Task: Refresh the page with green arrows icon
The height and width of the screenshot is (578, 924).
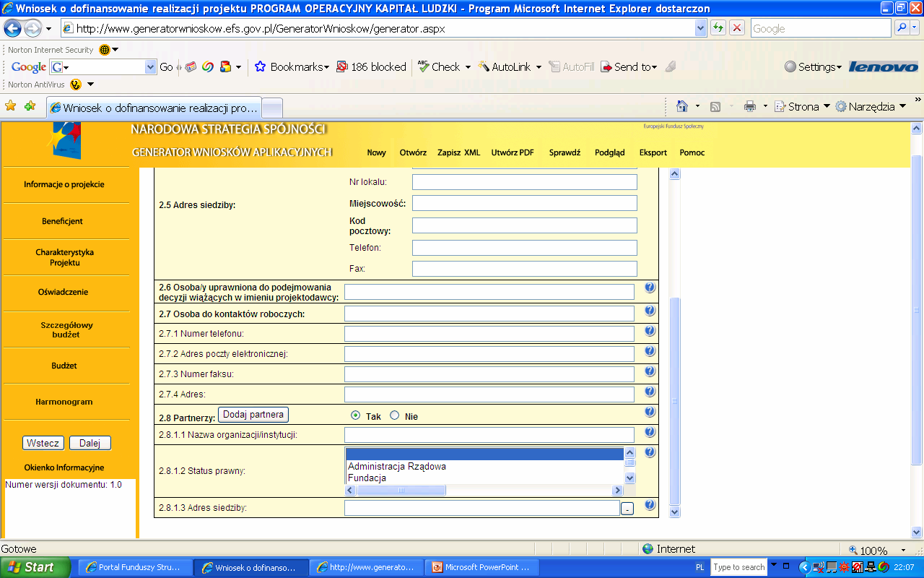Action: [x=718, y=28]
